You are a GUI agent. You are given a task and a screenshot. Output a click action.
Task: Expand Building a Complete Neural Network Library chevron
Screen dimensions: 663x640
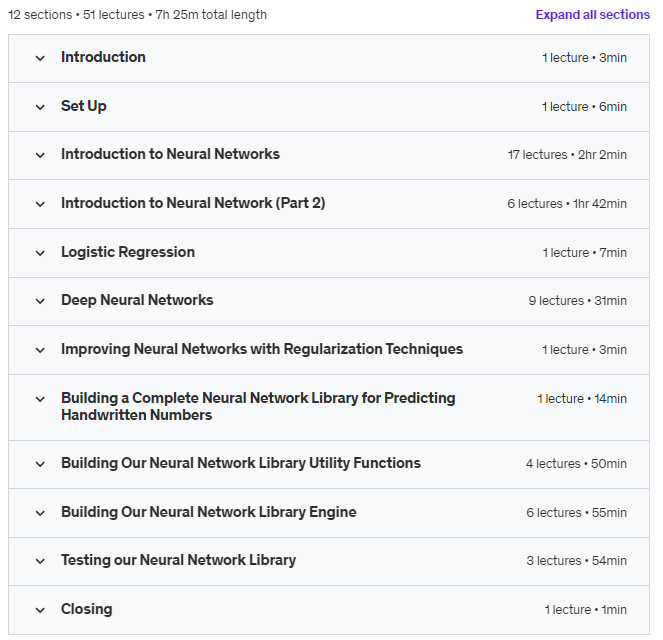click(40, 399)
